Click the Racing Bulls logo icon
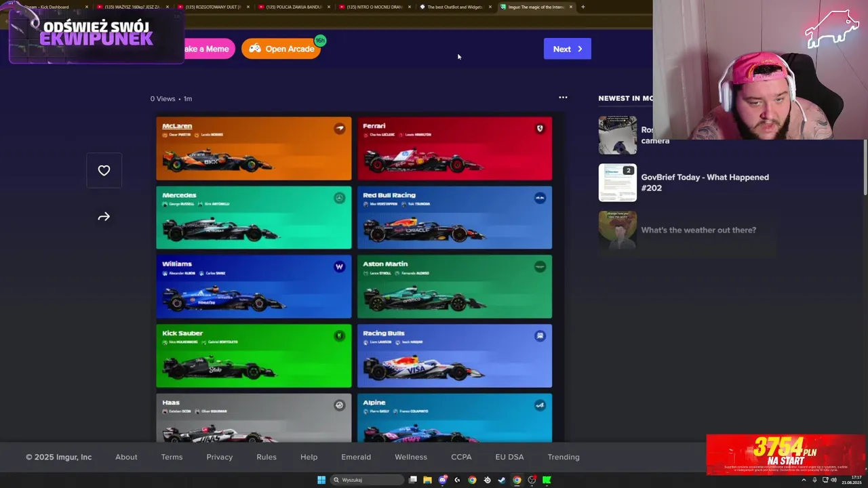868x488 pixels. [x=540, y=336]
